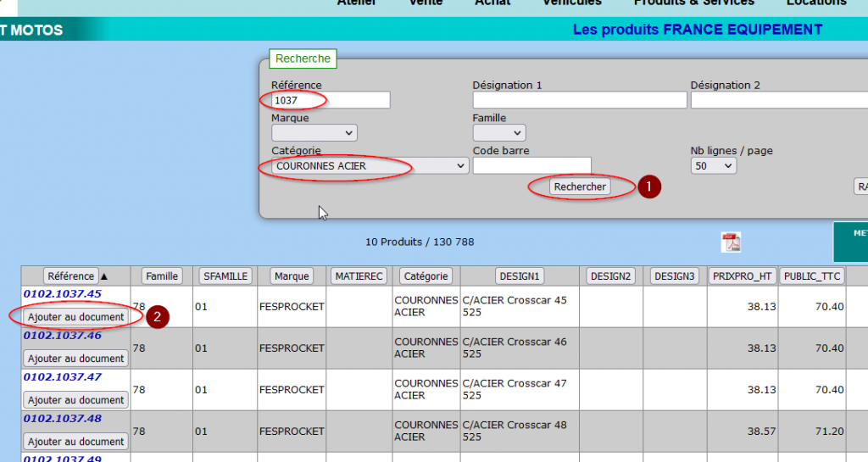Open the Vente menu
Image resolution: width=868 pixels, height=462 pixels.
[x=426, y=3]
